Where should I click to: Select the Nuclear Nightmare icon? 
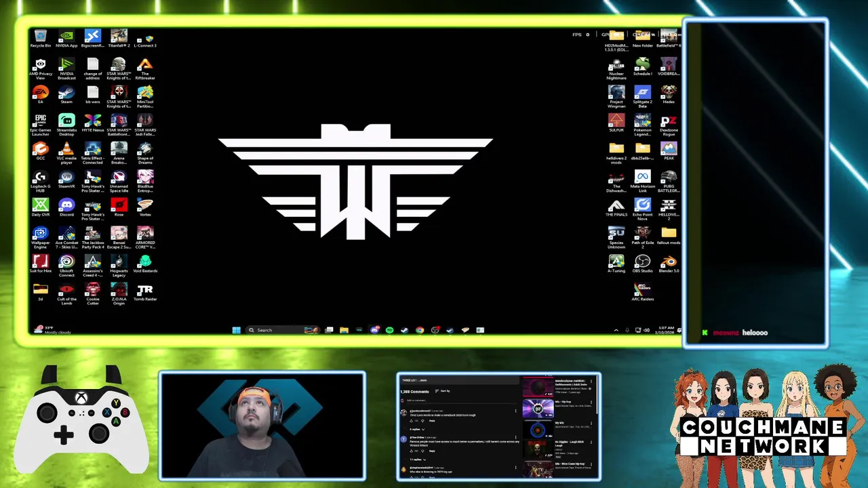616,68
